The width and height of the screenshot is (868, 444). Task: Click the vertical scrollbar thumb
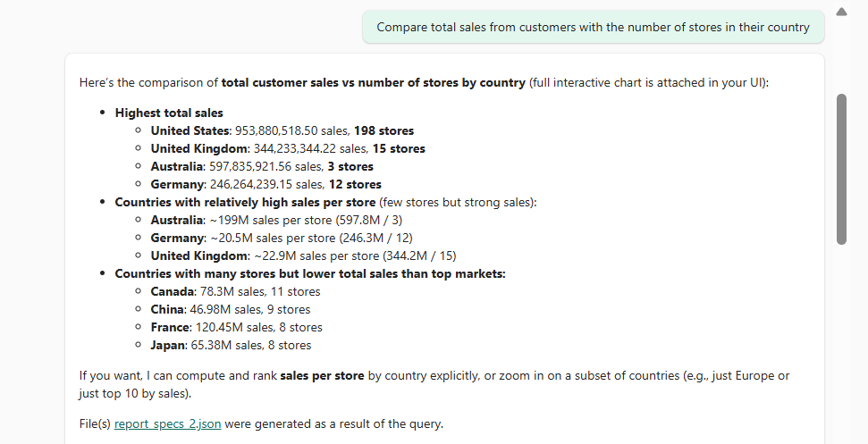841,169
